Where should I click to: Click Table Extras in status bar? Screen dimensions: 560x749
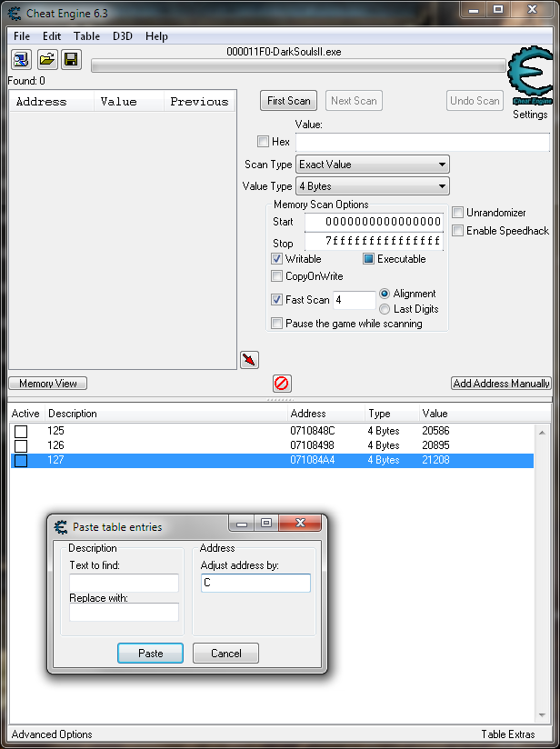coord(508,734)
